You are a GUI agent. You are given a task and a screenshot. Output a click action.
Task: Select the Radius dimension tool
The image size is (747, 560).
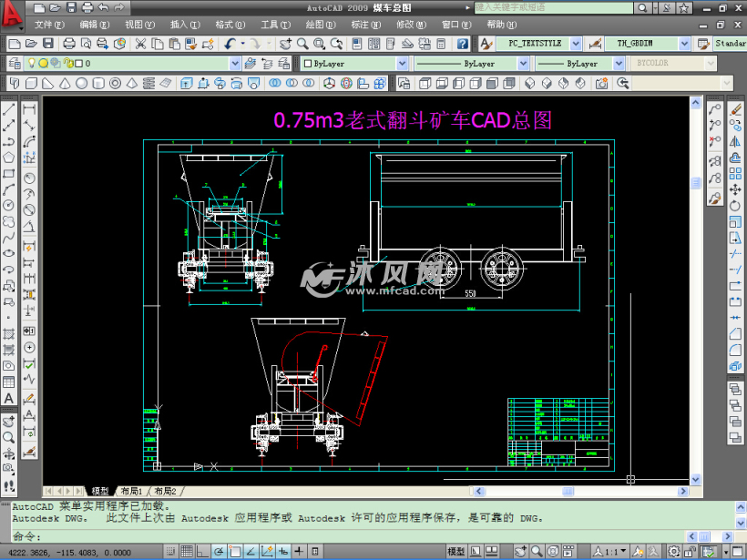click(29, 178)
